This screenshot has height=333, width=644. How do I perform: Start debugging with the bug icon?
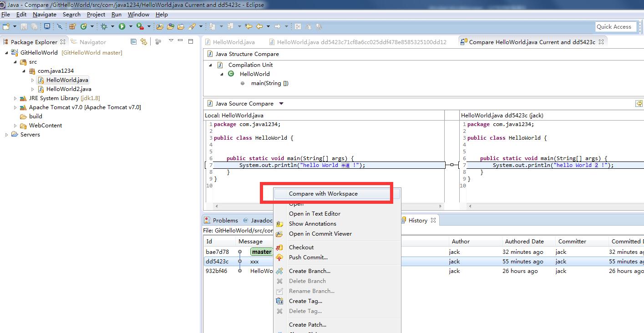point(104,27)
